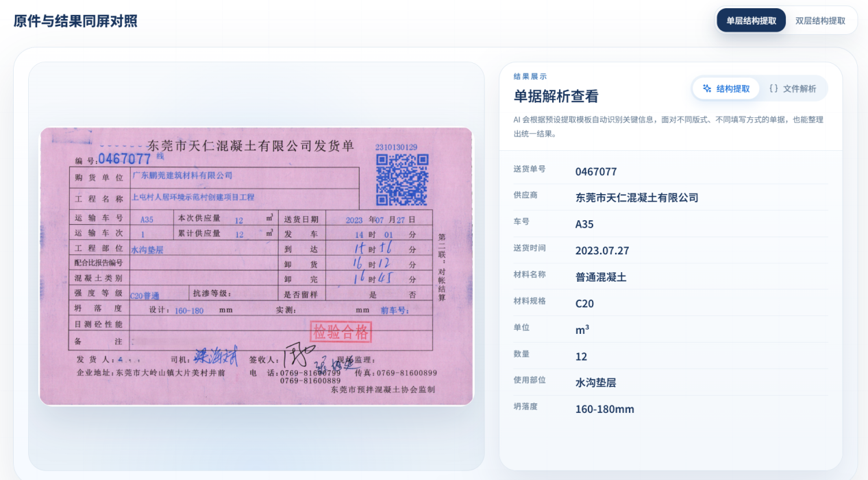This screenshot has width=868, height=480.
Task: Select the supplier value 东莞市天仁混凝土有限公司
Action: click(636, 197)
